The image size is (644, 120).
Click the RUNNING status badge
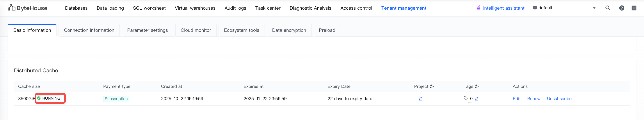[x=50, y=98]
